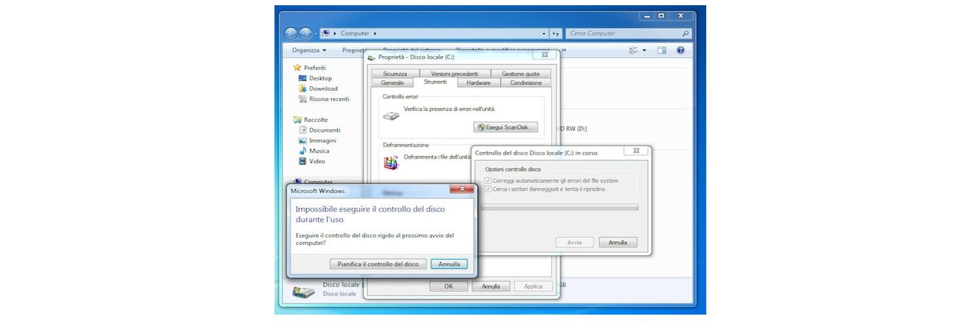Click the 'Microsoft Windows' dialog title text
Image resolution: width=980 pixels, height=327 pixels.
pos(318,191)
